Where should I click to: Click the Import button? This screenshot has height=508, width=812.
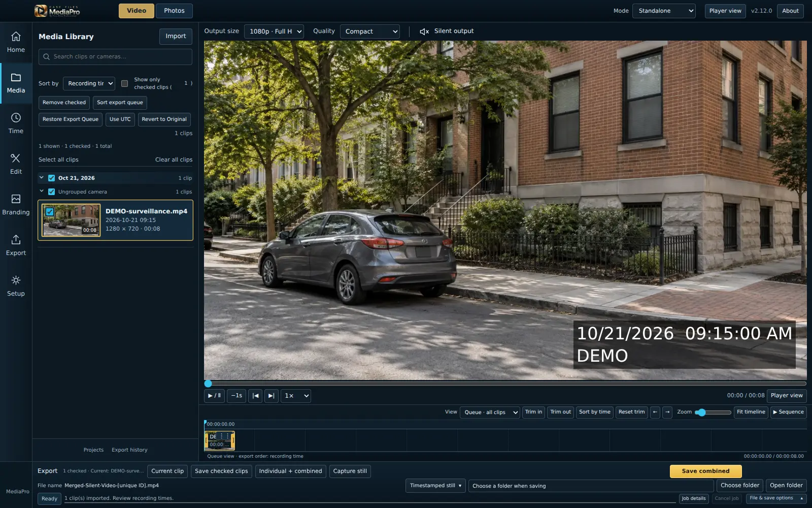click(x=176, y=36)
